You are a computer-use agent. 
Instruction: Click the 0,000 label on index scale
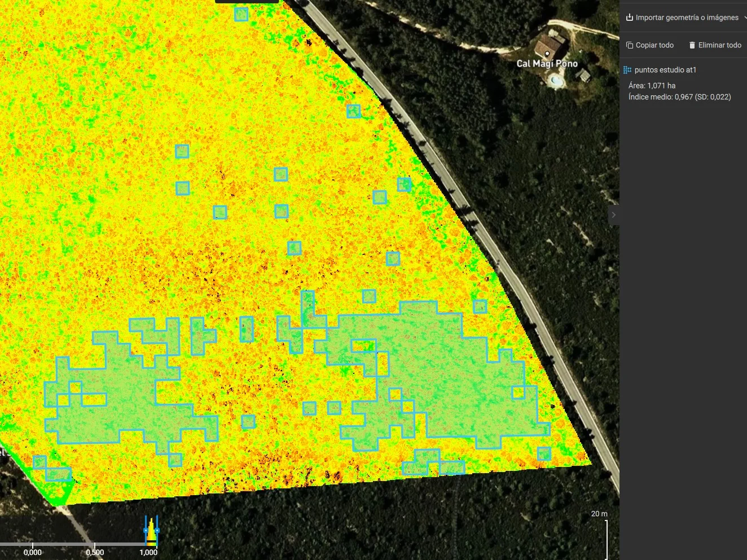coord(33,552)
